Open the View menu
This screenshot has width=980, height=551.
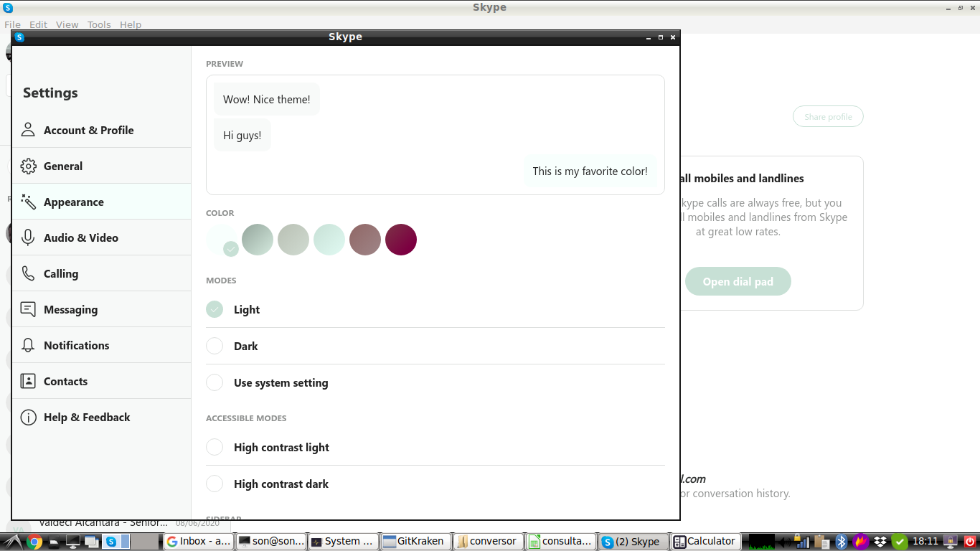(67, 24)
